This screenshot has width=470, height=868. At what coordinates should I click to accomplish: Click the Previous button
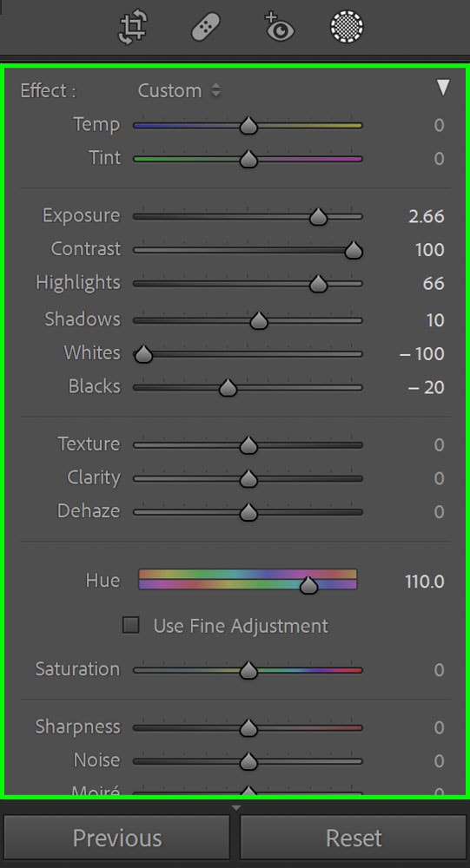pos(117,838)
